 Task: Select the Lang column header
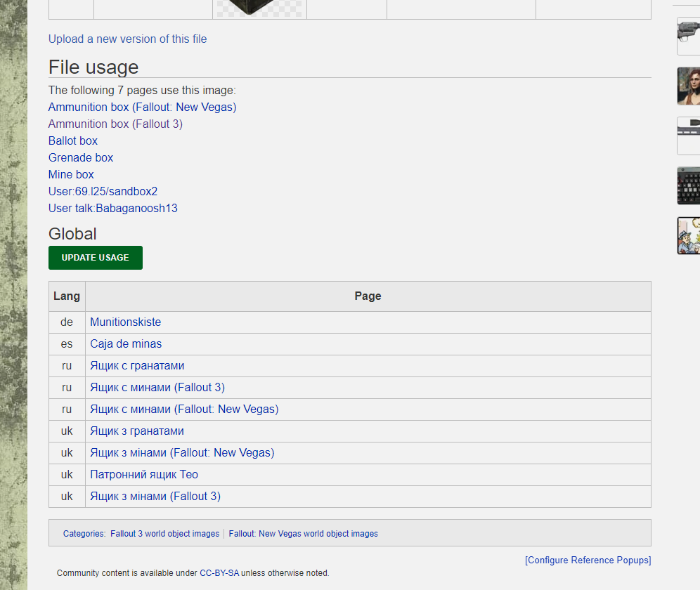tap(67, 296)
